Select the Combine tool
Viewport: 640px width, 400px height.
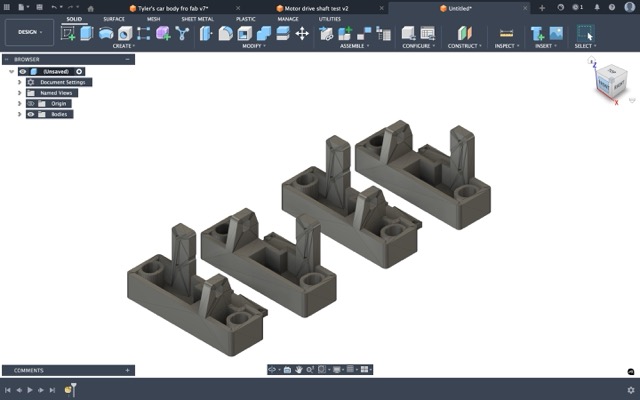264,33
